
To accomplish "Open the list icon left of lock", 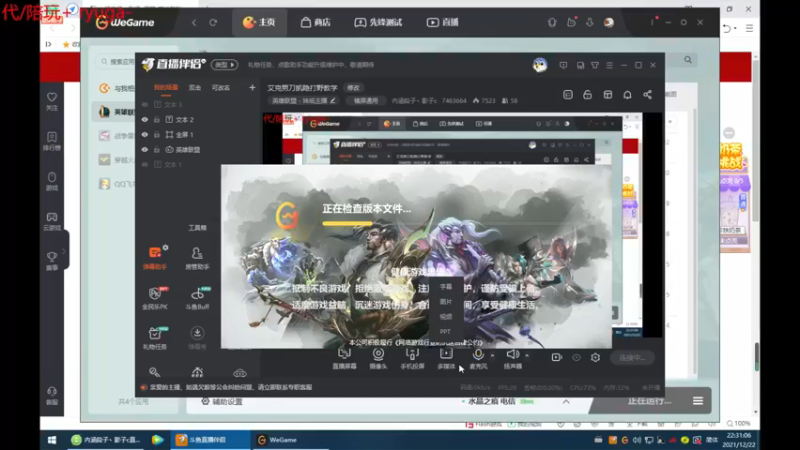I will coord(568,95).
